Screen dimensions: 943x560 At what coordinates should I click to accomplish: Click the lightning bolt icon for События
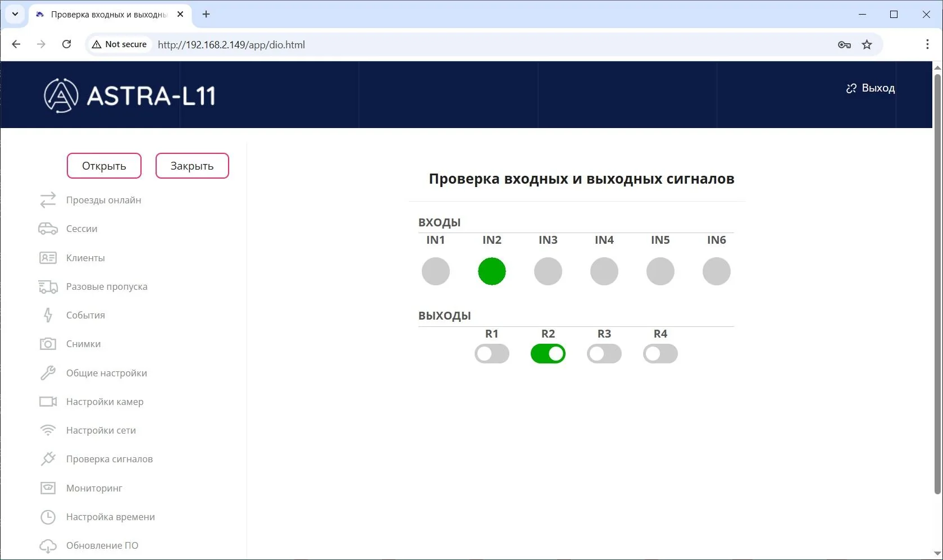tap(48, 315)
